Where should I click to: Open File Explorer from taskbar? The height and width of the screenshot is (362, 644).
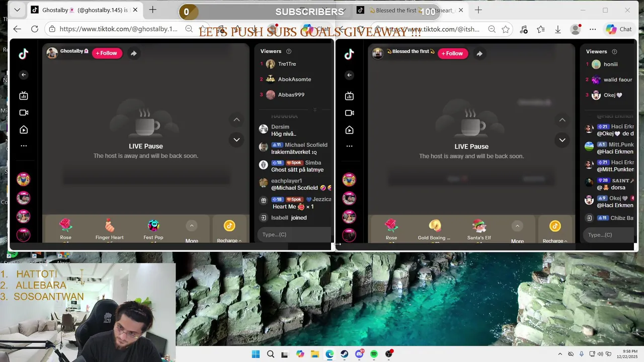pos(315,354)
